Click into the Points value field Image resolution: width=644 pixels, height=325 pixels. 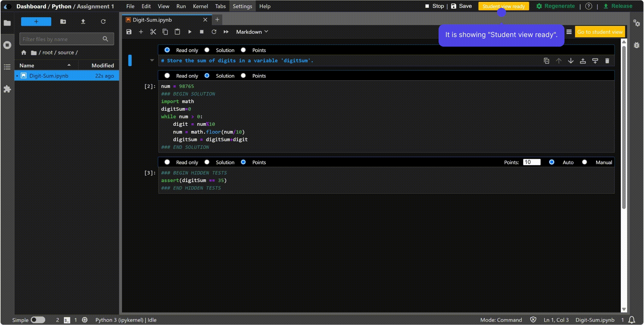coord(532,162)
